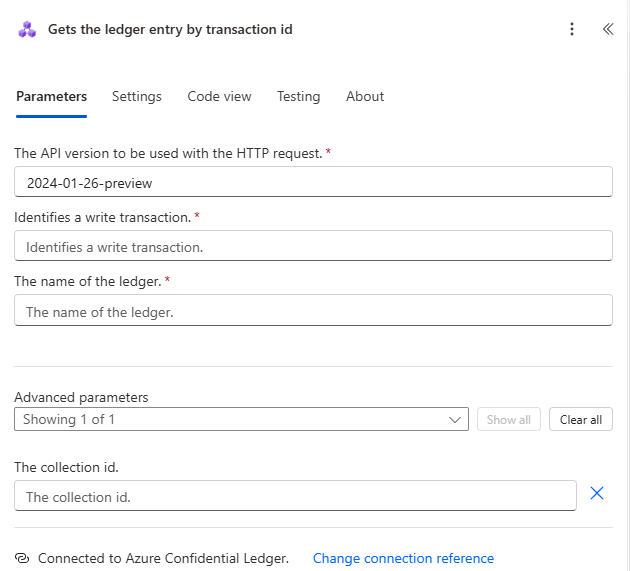The image size is (630, 571).
Task: Focus the collection id text box
Action: [x=295, y=496]
